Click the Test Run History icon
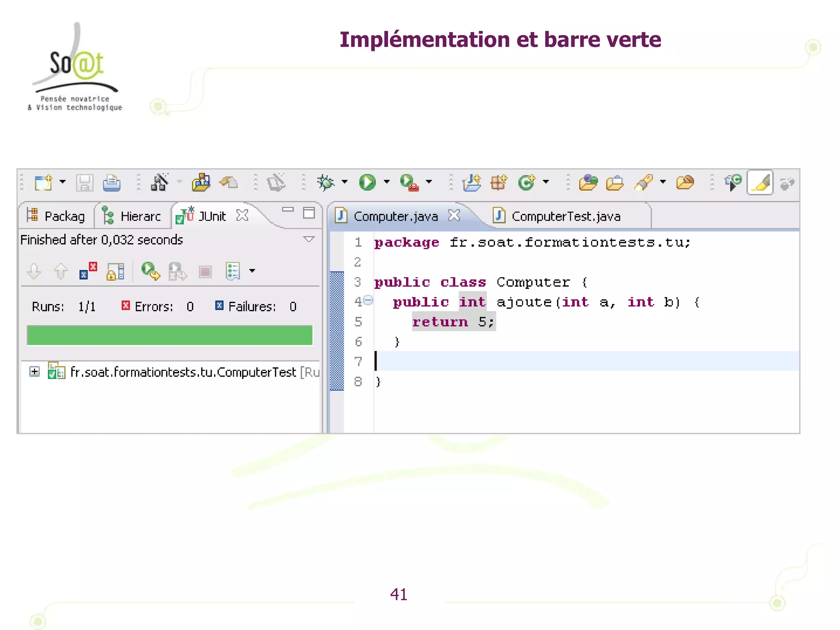The image size is (840, 630). point(233,271)
